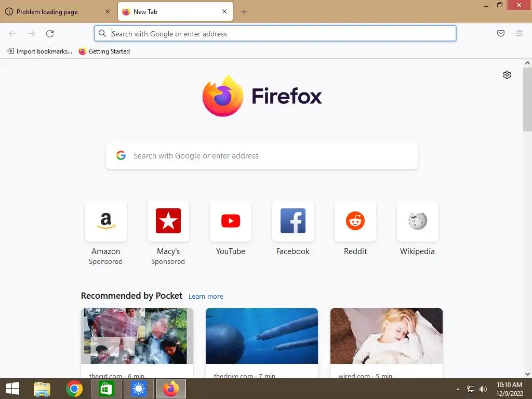The height and width of the screenshot is (399, 532).
Task: Open the thedrive.com submarine story thumbnail
Action: coord(262,336)
